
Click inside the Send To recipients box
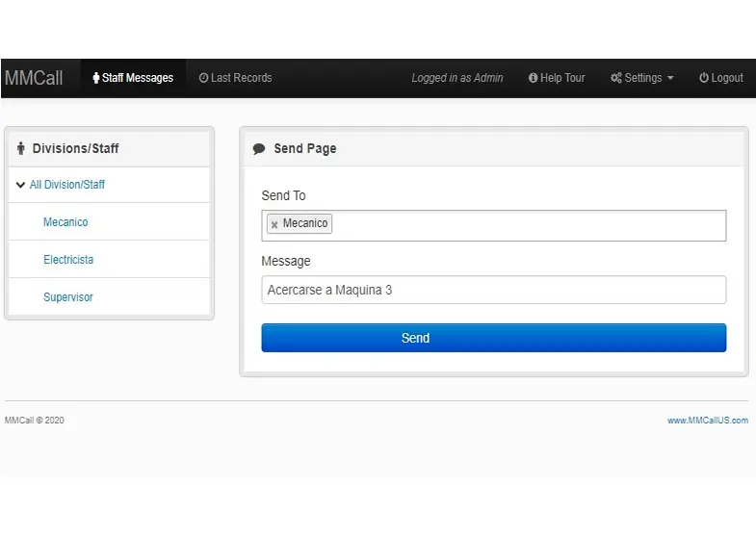click(530, 225)
